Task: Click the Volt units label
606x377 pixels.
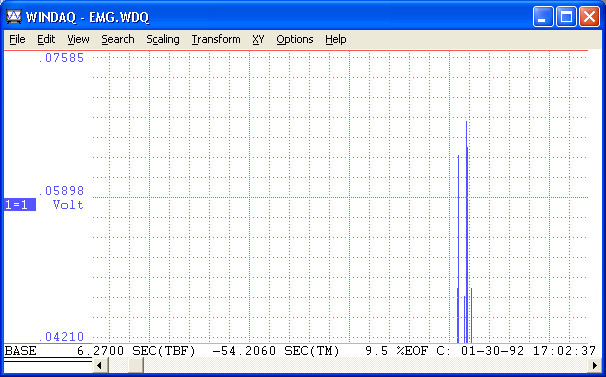Action: 68,205
